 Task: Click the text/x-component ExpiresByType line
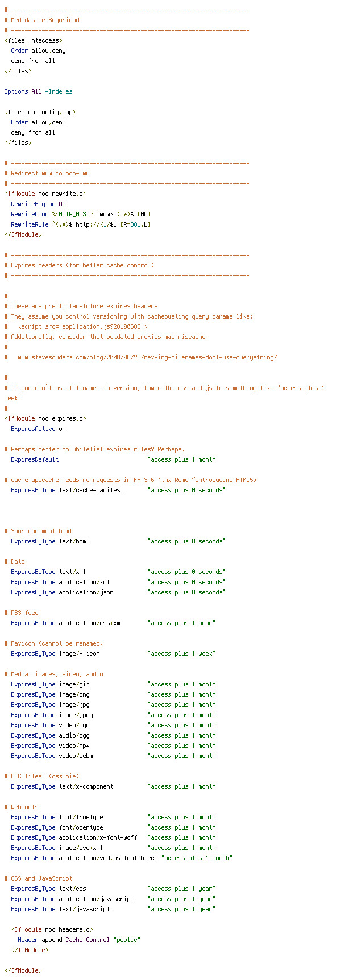[115, 786]
